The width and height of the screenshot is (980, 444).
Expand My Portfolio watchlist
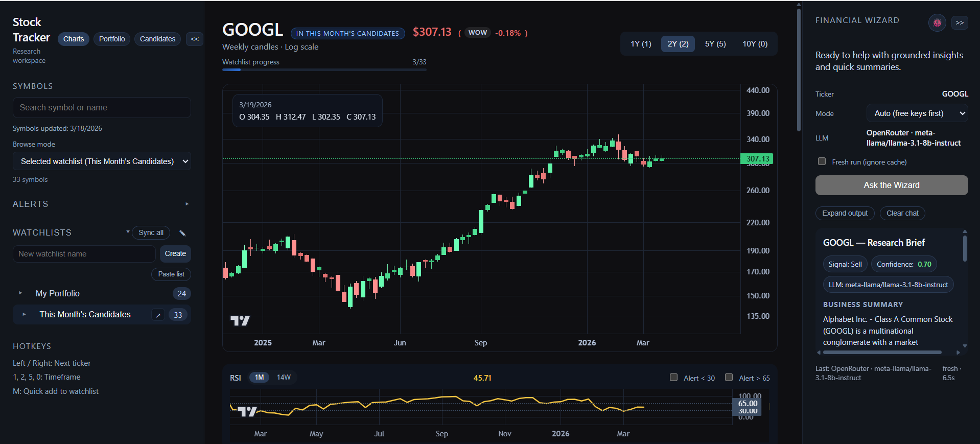(x=20, y=293)
